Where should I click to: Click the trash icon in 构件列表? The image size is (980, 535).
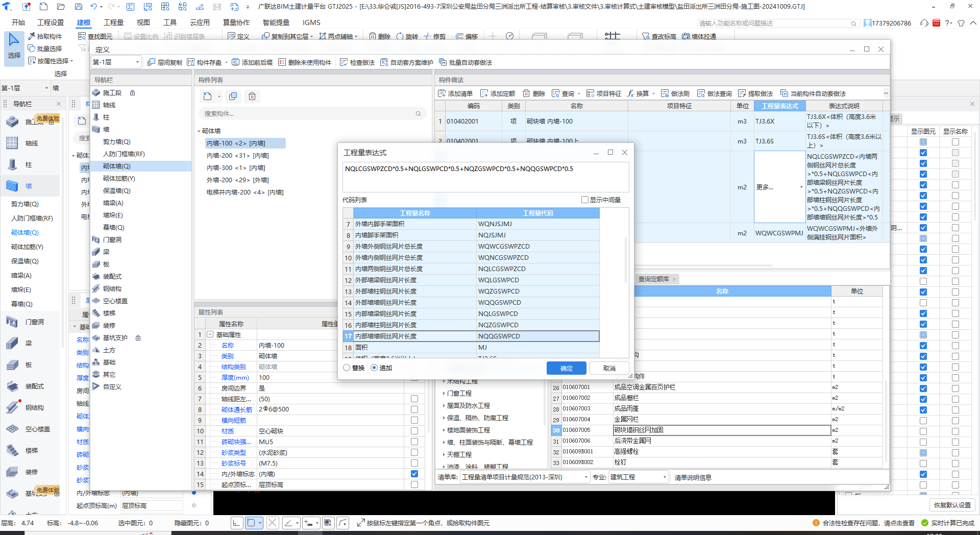click(252, 96)
